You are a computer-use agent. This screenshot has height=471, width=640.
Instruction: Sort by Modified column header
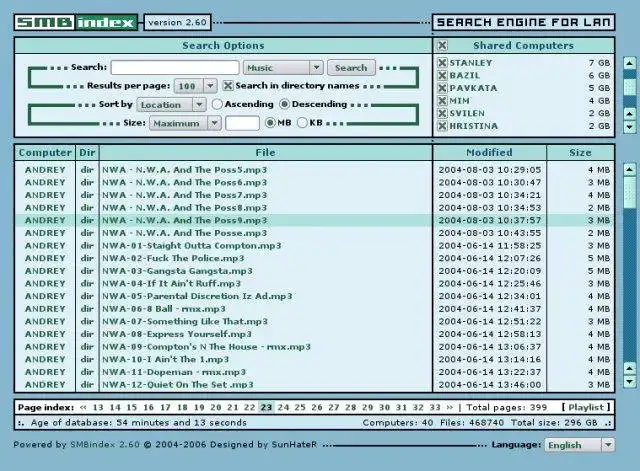[489, 153]
